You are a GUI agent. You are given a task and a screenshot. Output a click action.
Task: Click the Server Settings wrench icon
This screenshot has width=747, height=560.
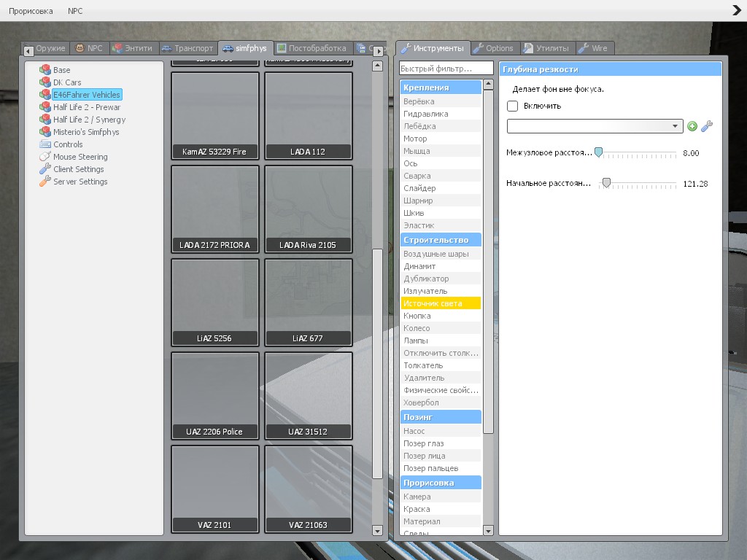pyautogui.click(x=45, y=182)
